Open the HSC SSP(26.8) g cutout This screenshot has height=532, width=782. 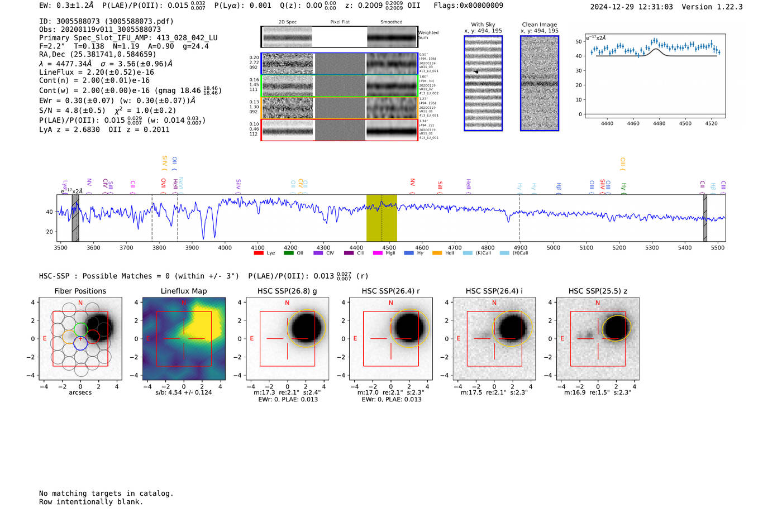tap(287, 339)
